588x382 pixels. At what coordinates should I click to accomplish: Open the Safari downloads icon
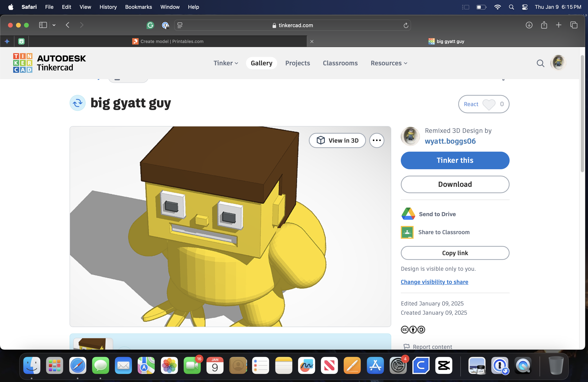click(529, 25)
